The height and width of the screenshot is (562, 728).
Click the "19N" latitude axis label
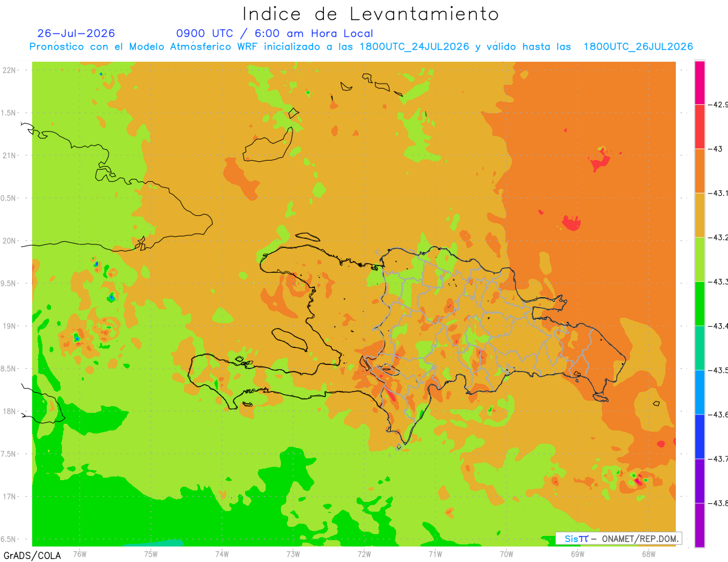point(10,326)
